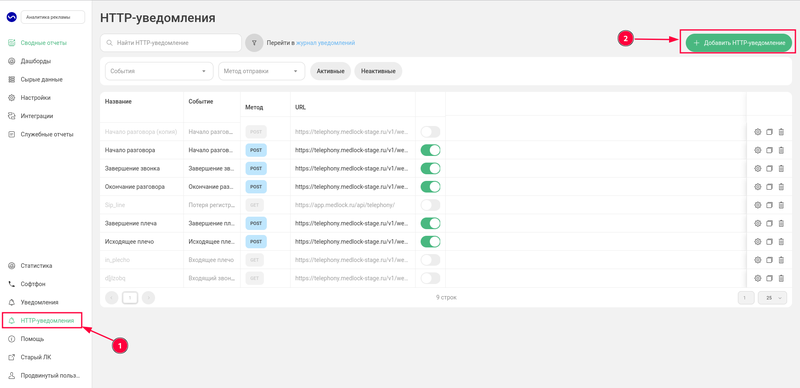The image size is (800, 388).
Task: Click Добавить HTTP-уведомление button
Action: click(x=739, y=43)
